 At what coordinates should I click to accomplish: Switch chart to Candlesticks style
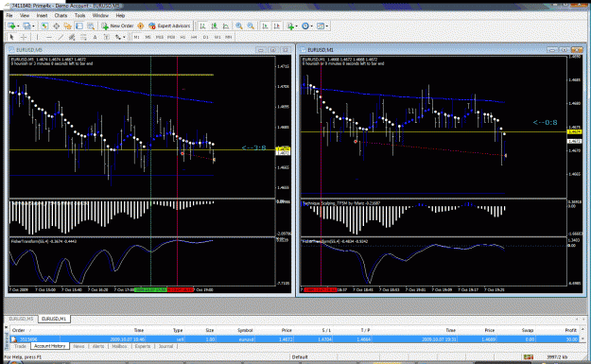[214, 26]
